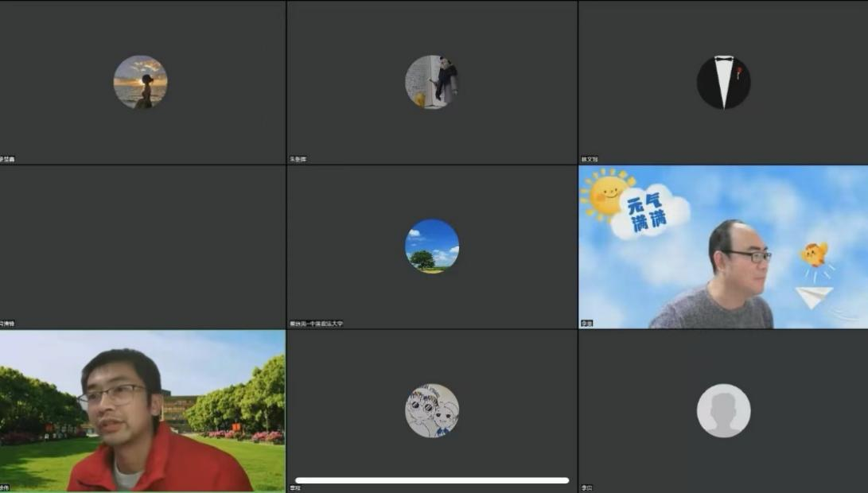Viewport: 868px width, 493px height.
Task: Select the avatar of person leaning on wall
Action: coord(432,82)
